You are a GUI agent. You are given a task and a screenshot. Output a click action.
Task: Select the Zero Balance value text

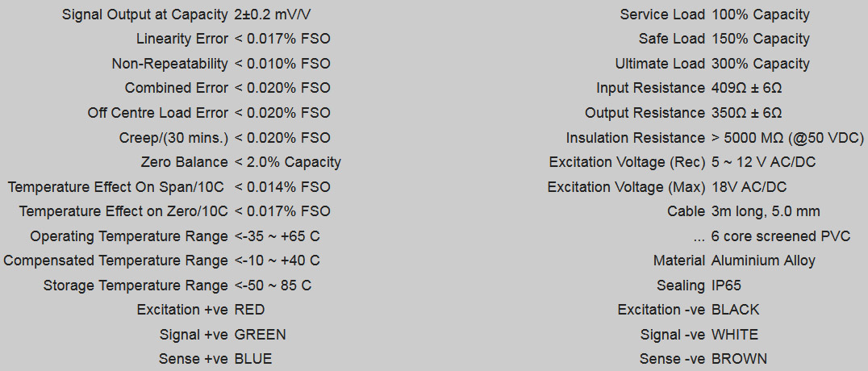click(288, 162)
